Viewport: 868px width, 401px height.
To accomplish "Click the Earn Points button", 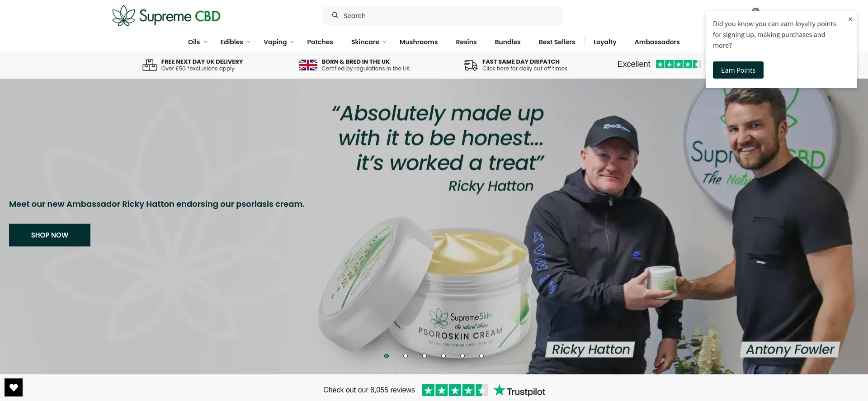I will click(738, 70).
